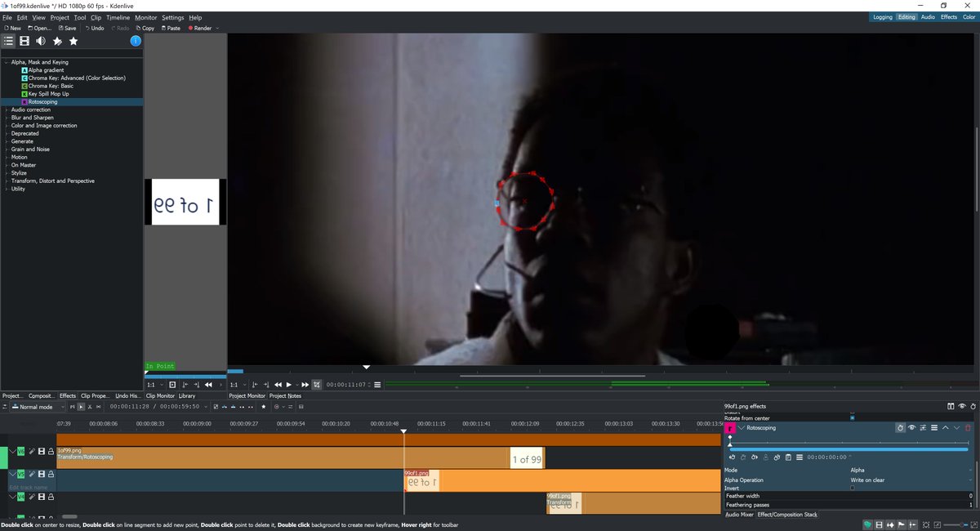980x531 pixels.
Task: Open Project Notes tab
Action: point(285,396)
